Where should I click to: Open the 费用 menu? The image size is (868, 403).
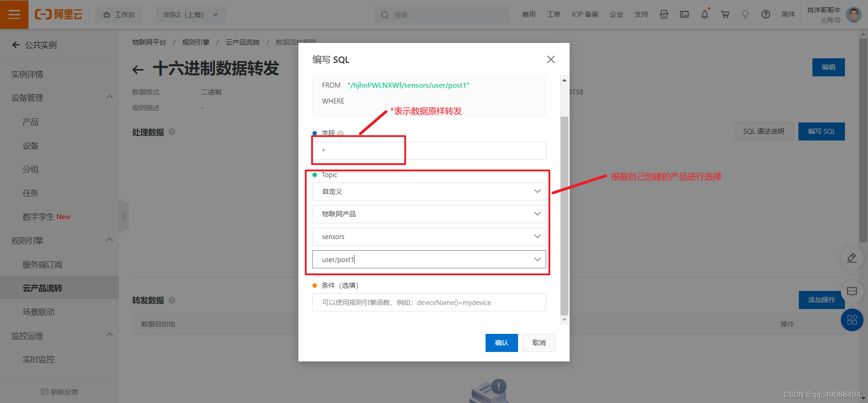(x=528, y=14)
